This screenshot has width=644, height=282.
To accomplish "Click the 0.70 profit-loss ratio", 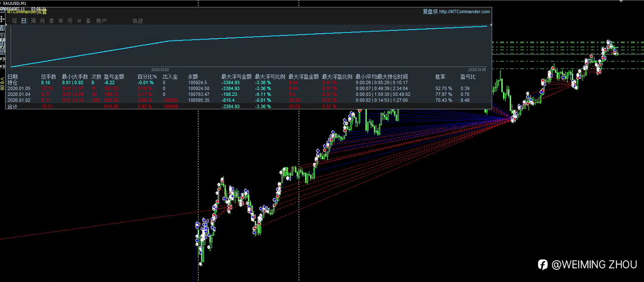I will (465, 94).
